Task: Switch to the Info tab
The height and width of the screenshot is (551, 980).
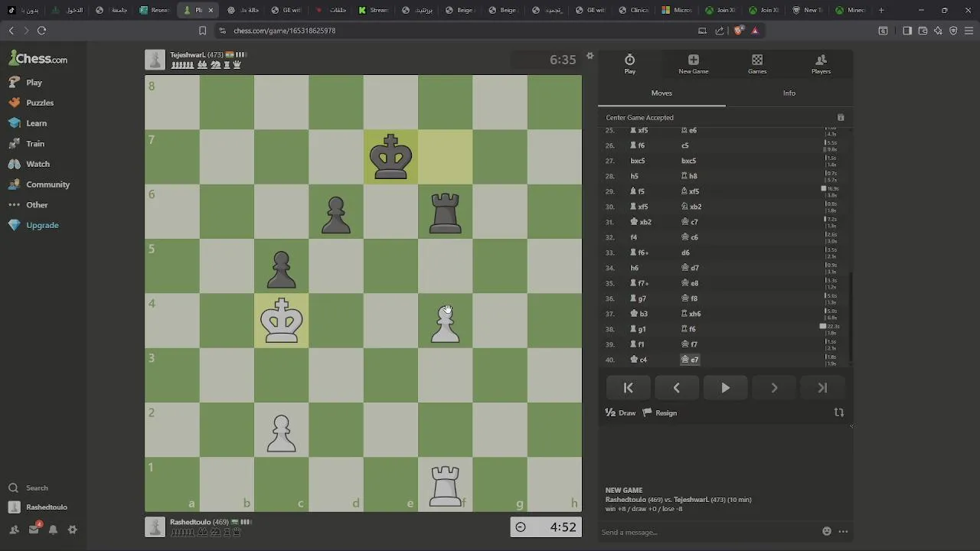Action: tap(789, 93)
